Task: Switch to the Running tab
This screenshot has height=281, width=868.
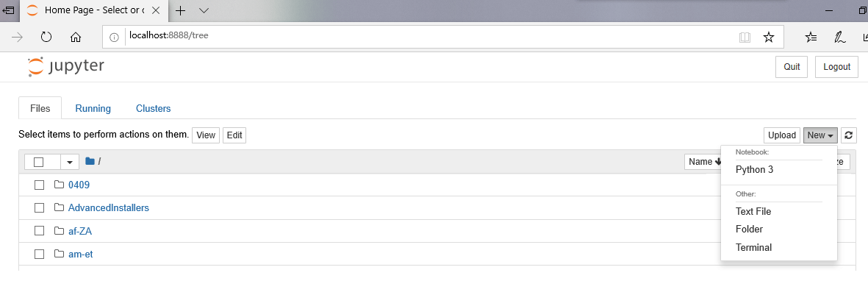Action: (x=93, y=109)
